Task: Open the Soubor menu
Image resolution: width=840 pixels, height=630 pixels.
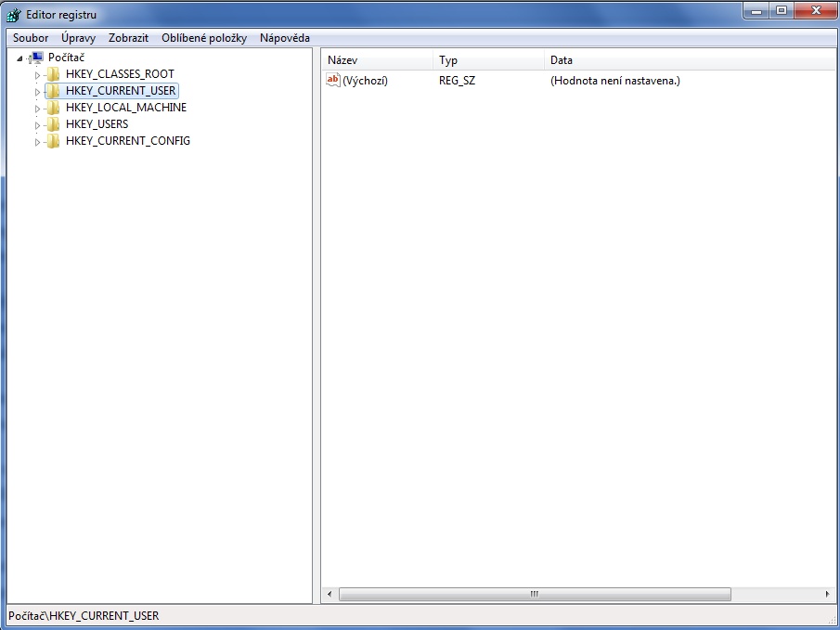Action: click(31, 38)
